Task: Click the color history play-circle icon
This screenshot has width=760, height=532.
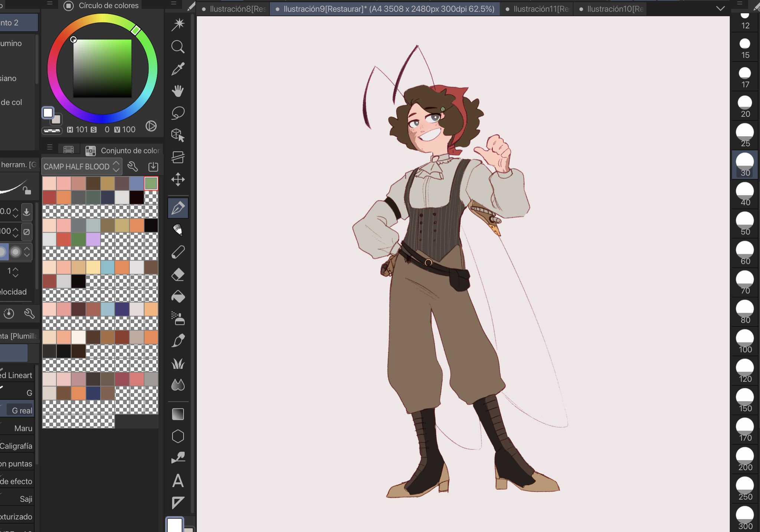Action: (x=151, y=126)
